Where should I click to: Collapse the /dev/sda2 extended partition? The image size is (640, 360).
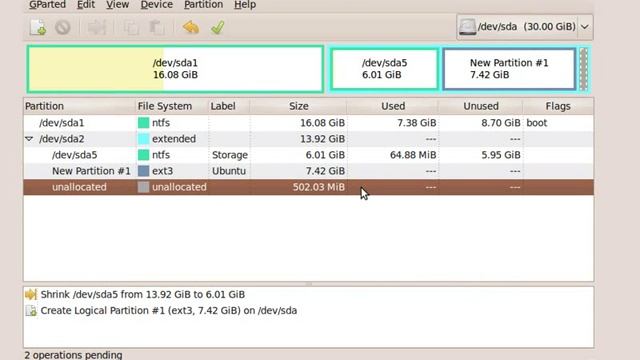[29, 139]
